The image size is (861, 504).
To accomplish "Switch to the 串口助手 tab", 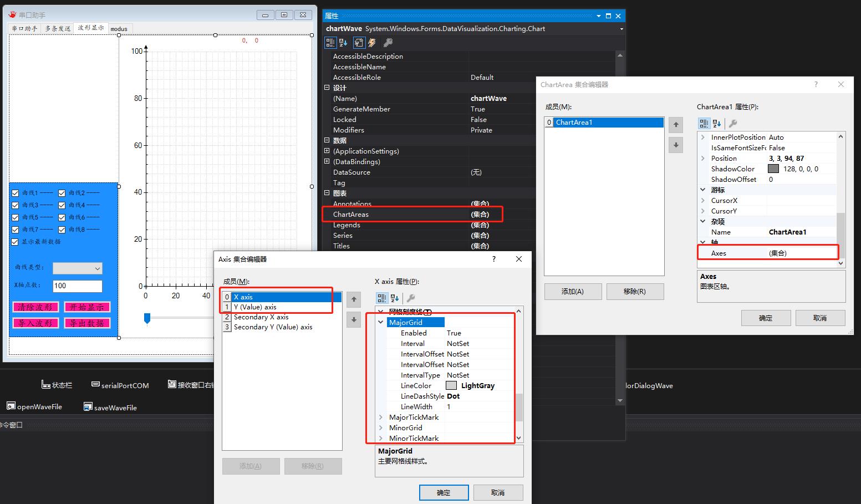I will 25,29.
